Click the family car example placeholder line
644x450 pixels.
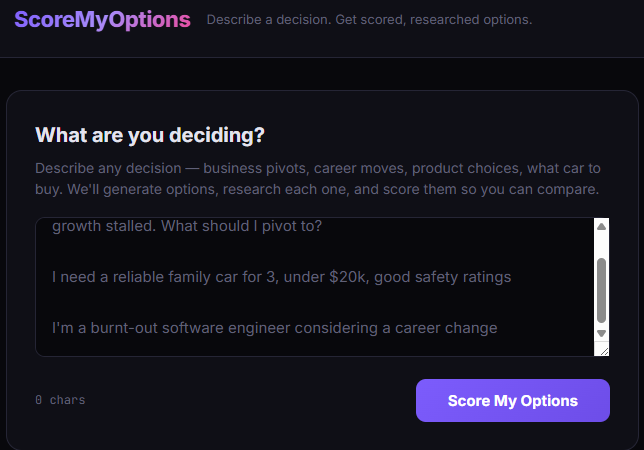pos(281,277)
